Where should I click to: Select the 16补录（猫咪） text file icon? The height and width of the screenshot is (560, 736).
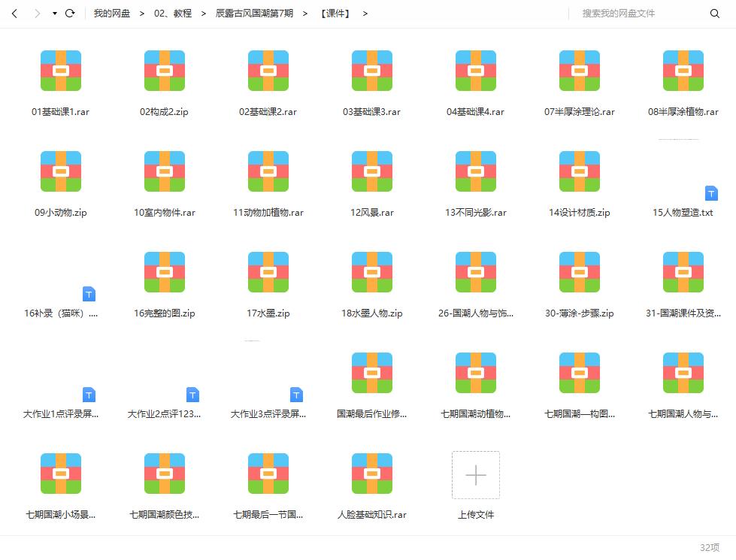(89, 294)
